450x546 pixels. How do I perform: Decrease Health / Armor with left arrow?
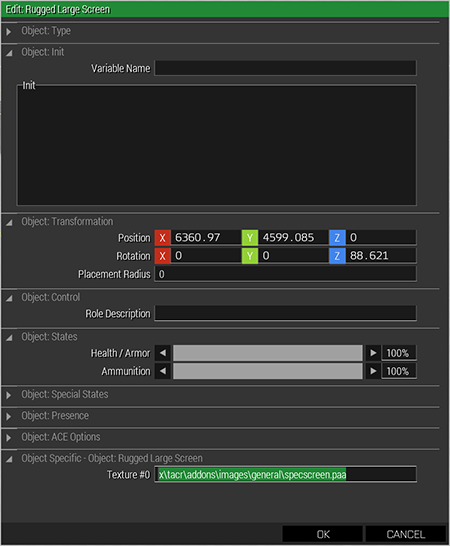tap(163, 353)
